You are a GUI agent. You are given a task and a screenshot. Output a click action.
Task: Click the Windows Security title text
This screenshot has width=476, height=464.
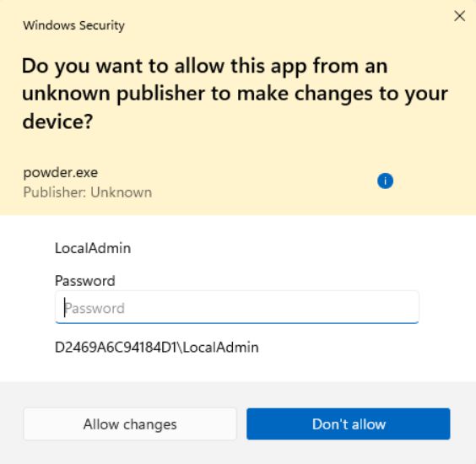click(73, 25)
